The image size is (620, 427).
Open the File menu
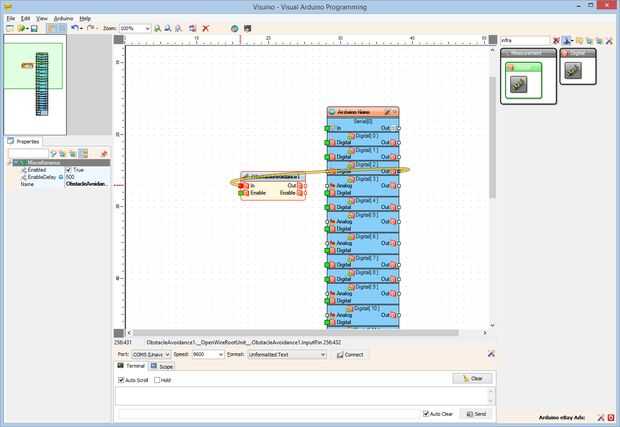pos(11,19)
